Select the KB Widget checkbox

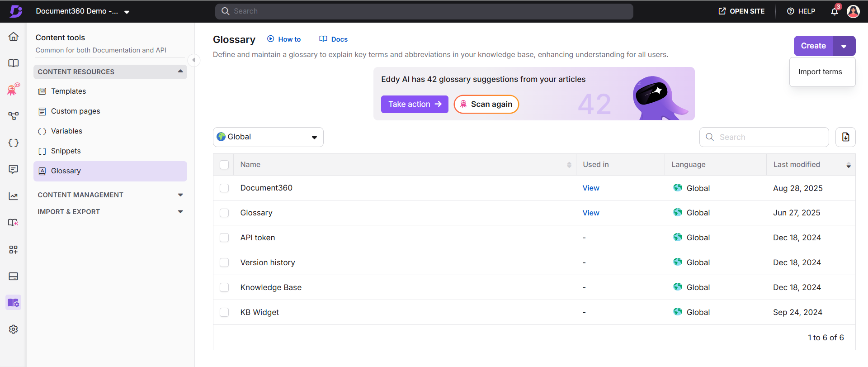tap(224, 312)
